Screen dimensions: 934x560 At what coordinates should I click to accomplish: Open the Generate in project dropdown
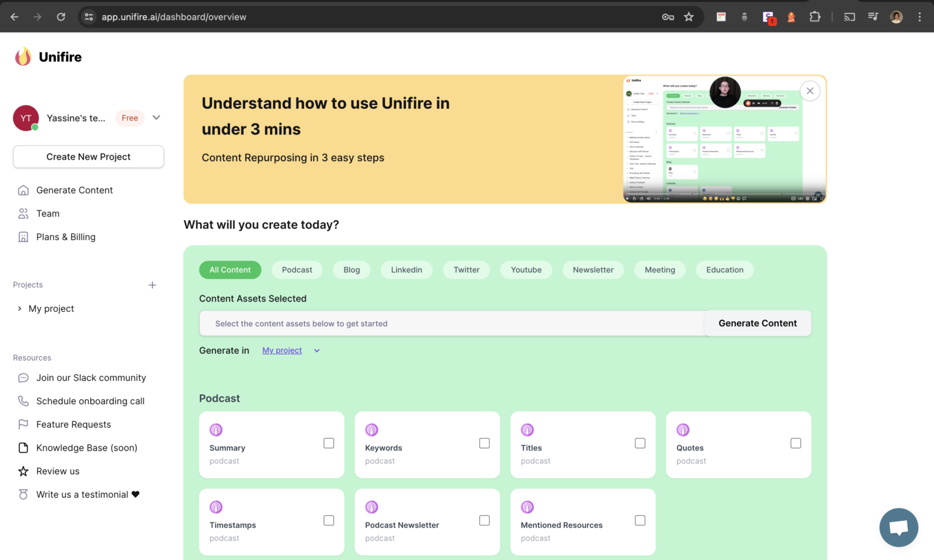point(291,350)
